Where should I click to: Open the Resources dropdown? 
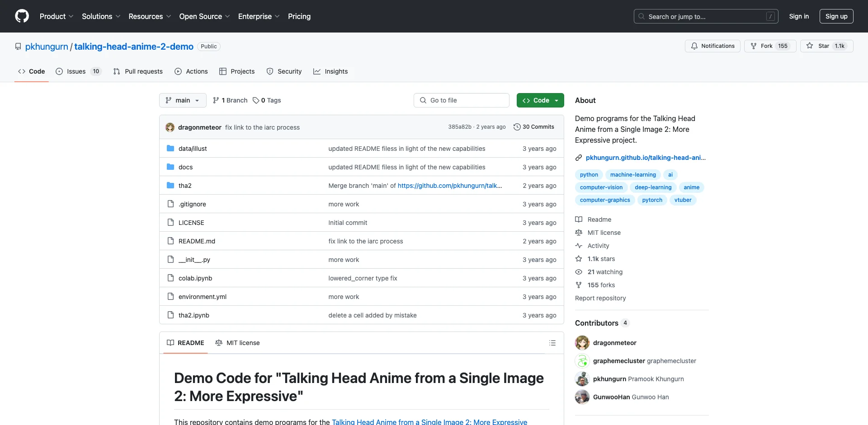(x=150, y=16)
